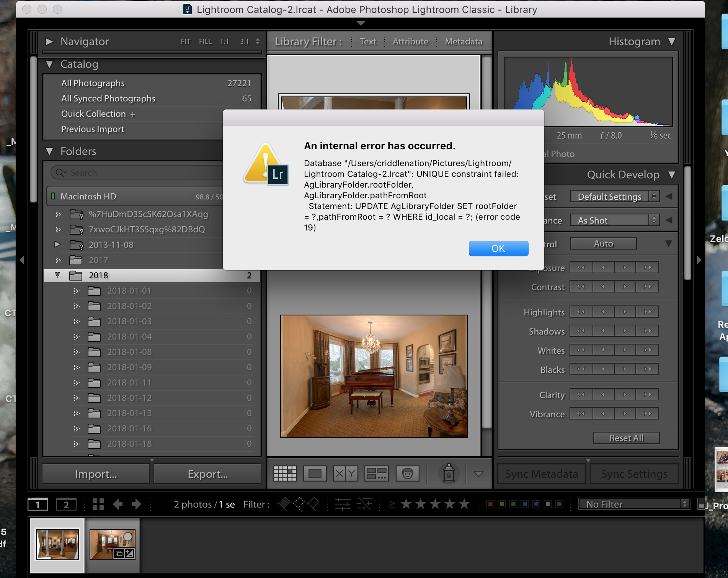
Task: Filter by red color label
Action: [x=490, y=504]
